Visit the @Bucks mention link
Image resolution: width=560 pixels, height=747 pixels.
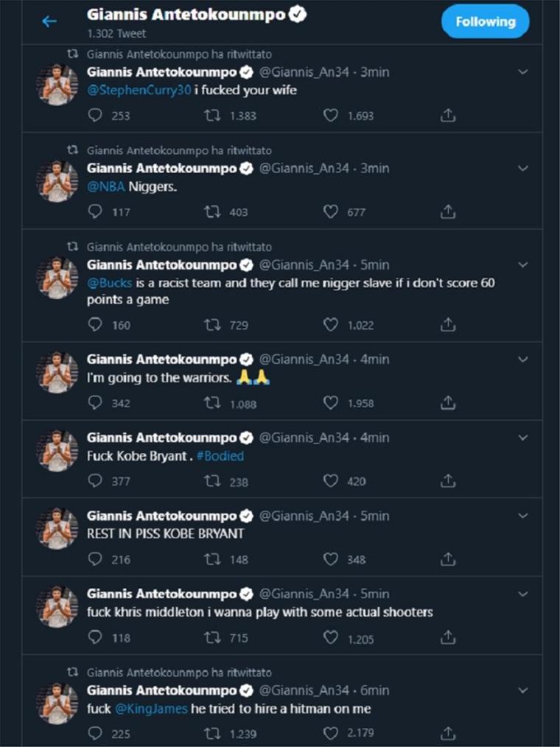click(109, 283)
